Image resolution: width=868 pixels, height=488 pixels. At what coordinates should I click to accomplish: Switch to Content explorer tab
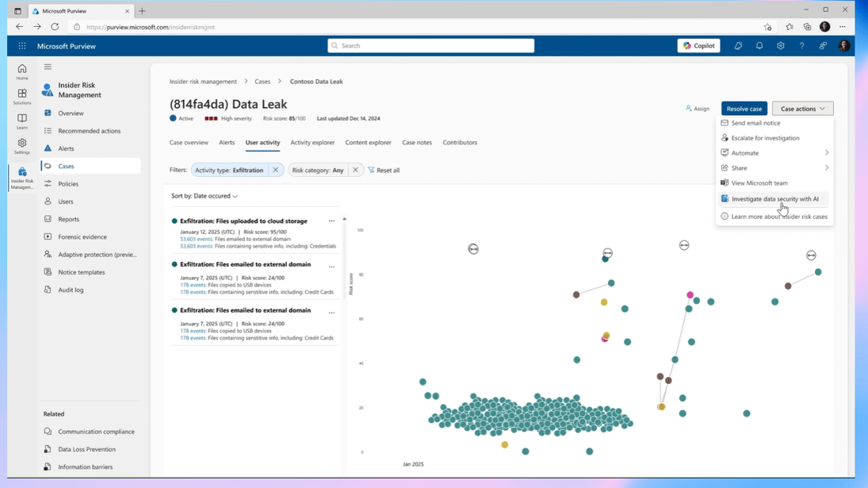[368, 142]
